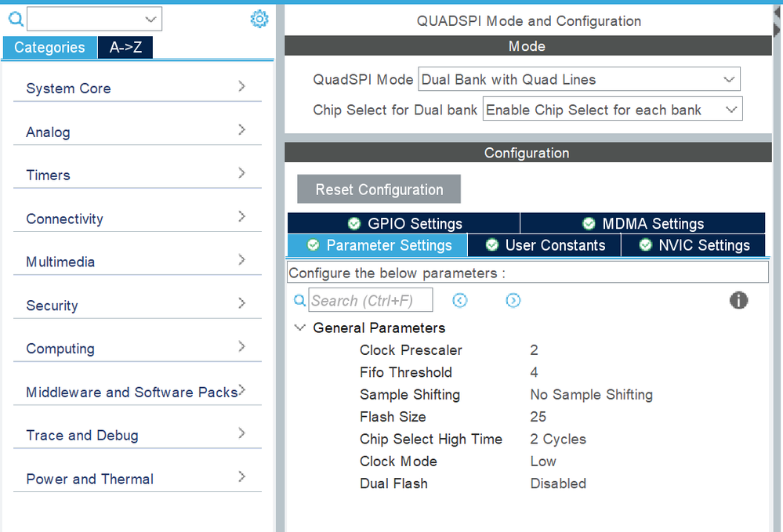
Task: Select the Flash Size value 25
Action: click(538, 417)
